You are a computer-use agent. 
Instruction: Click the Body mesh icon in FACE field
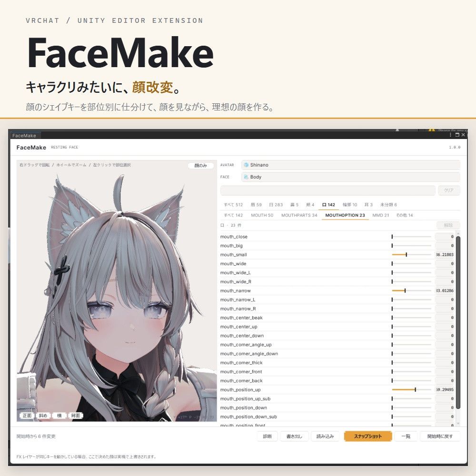[246, 177]
